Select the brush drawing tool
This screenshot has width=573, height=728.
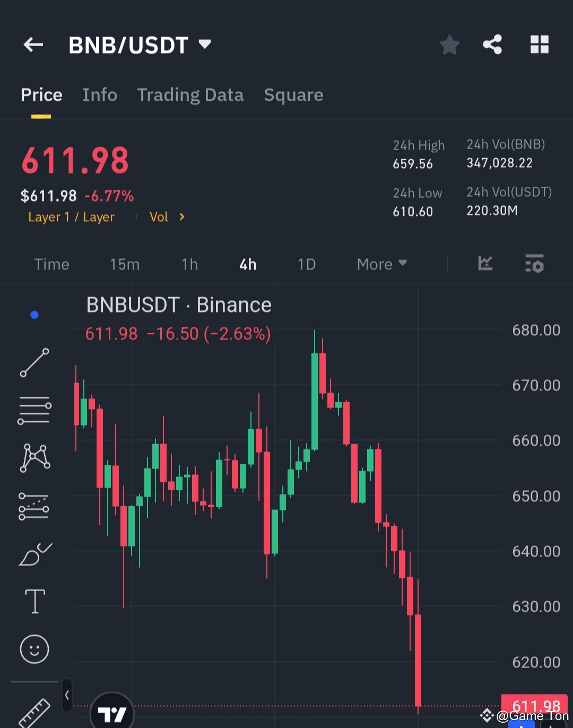pos(35,555)
